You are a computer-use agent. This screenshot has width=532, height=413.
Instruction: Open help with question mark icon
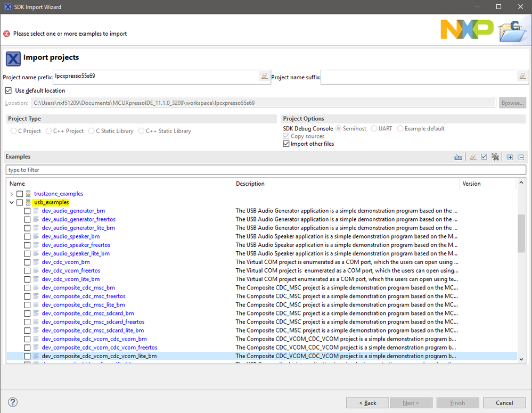point(13,402)
